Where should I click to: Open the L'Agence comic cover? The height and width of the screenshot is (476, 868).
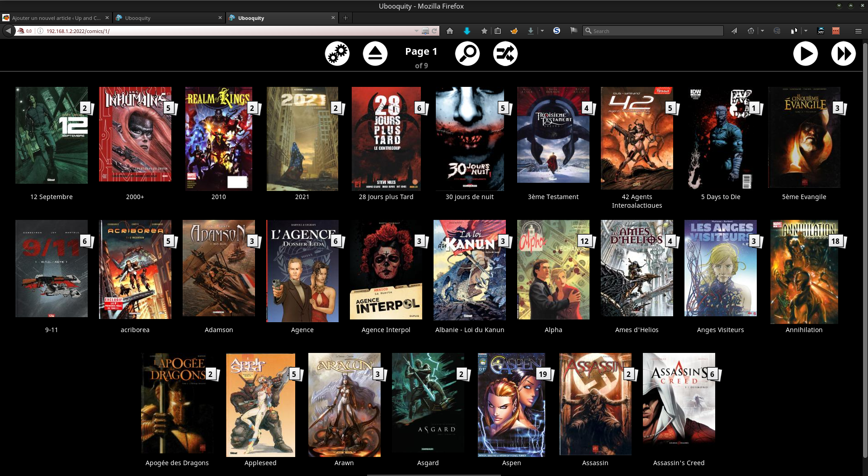click(x=302, y=271)
